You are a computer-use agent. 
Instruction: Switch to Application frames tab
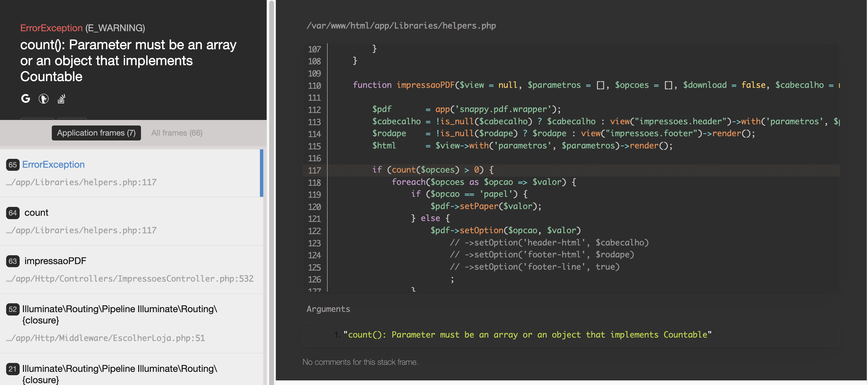(96, 133)
